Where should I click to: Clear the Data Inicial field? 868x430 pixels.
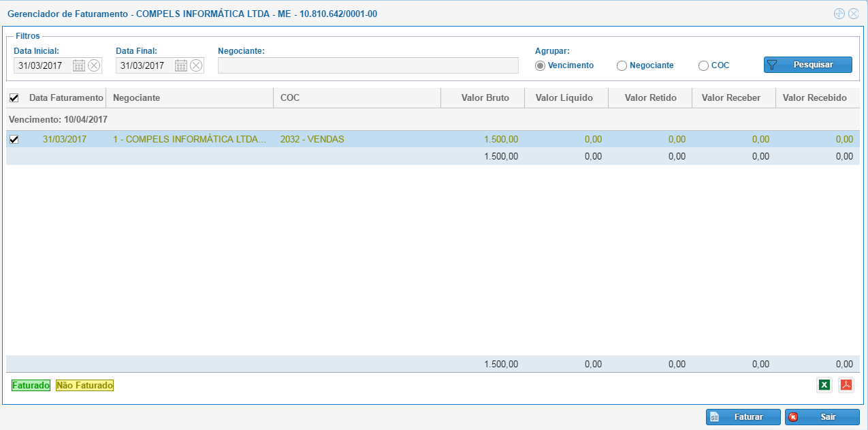pyautogui.click(x=94, y=65)
